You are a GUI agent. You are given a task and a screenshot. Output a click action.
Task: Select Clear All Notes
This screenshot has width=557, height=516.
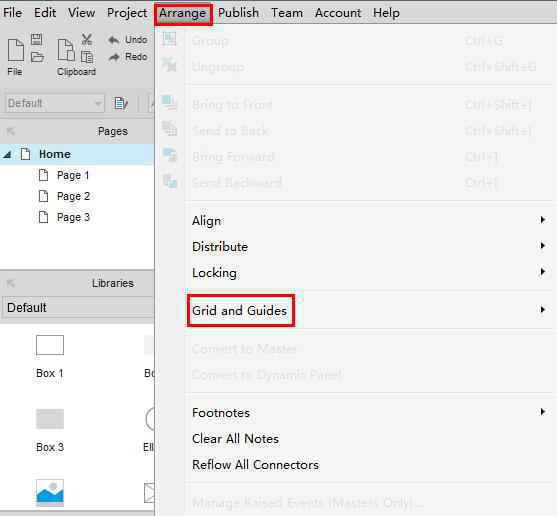(235, 439)
